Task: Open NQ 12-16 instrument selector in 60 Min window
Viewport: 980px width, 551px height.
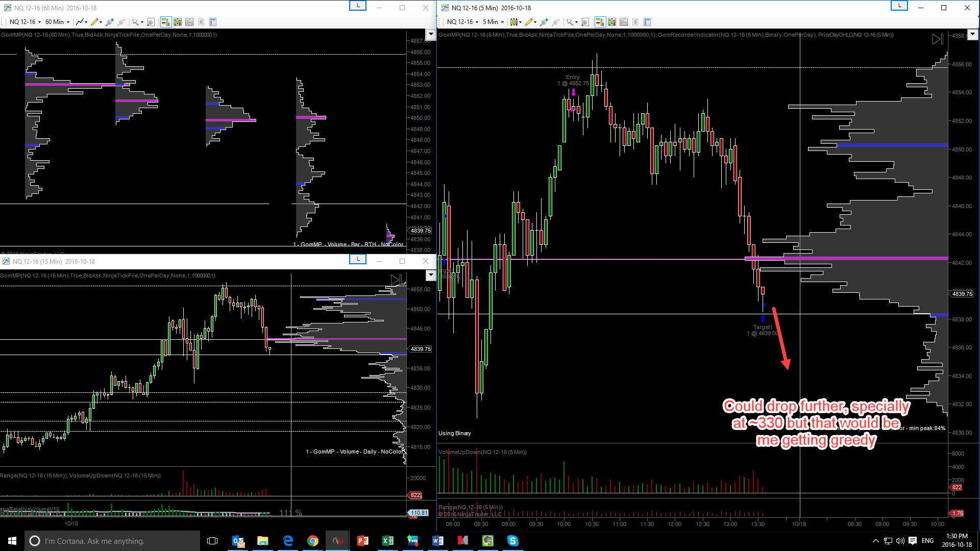Action: click(25, 22)
